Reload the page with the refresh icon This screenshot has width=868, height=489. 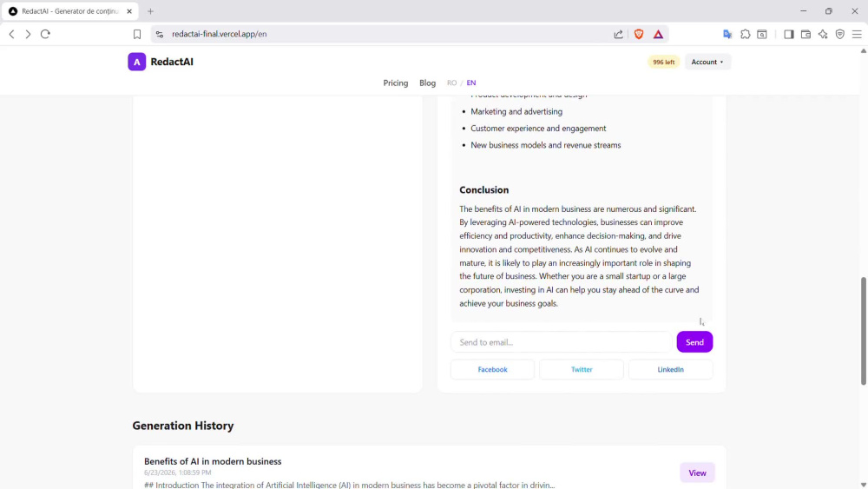(45, 34)
